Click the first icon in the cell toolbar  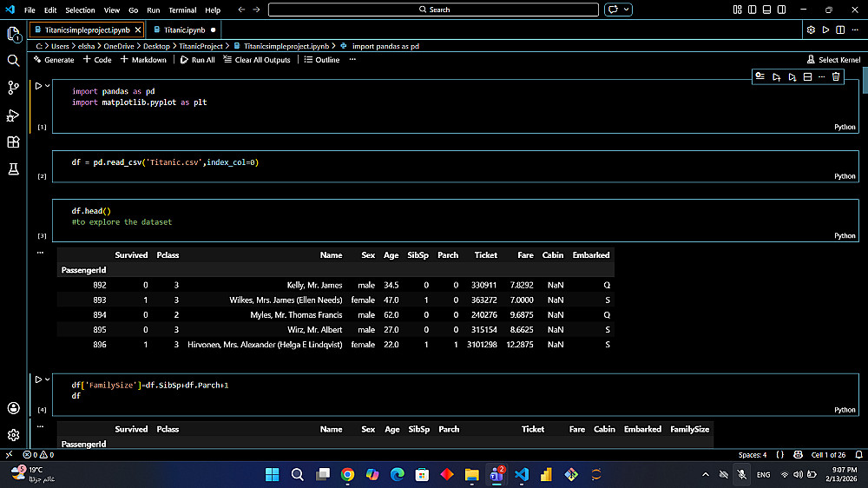tap(760, 77)
